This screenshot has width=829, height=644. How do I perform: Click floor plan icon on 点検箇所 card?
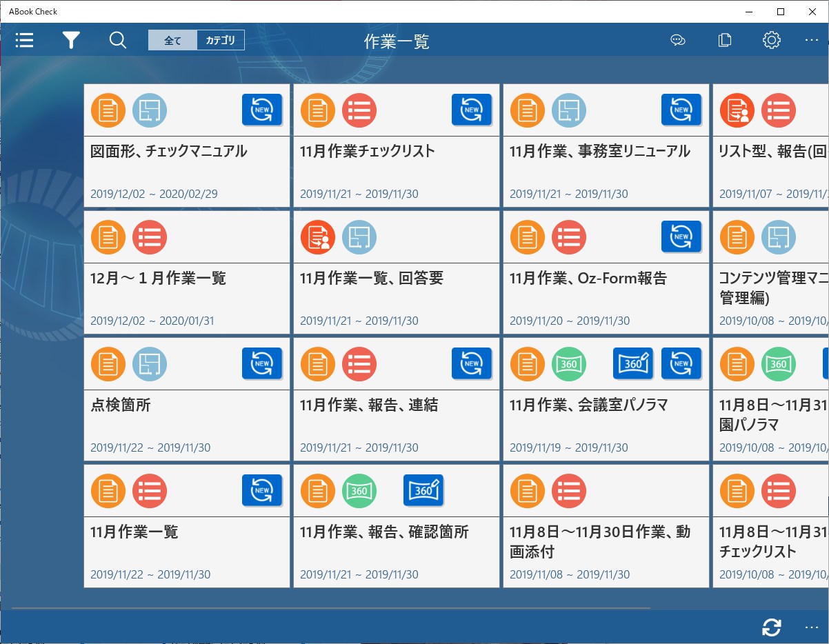point(150,364)
